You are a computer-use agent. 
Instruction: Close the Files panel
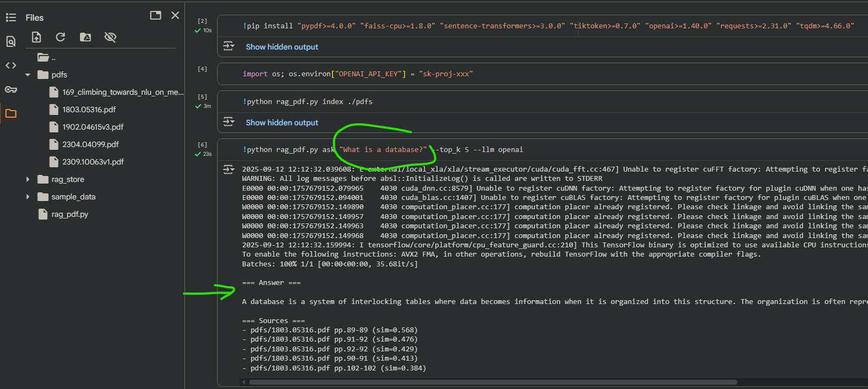pos(175,15)
